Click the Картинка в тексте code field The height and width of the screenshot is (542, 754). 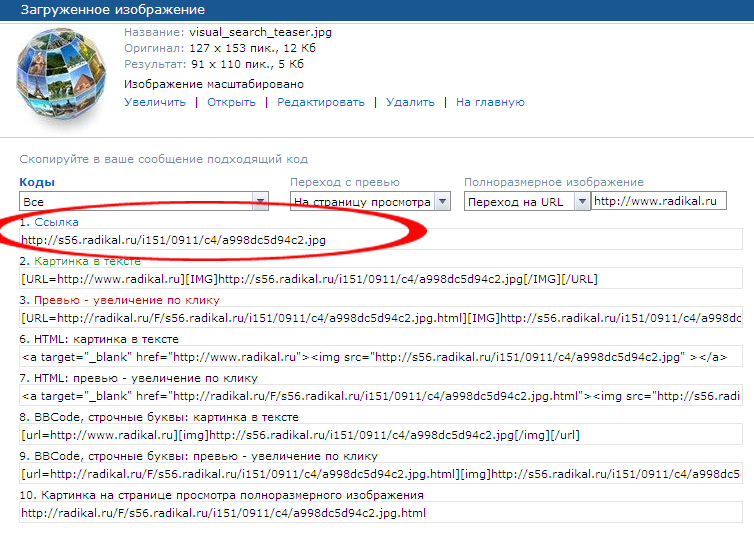coord(380,278)
